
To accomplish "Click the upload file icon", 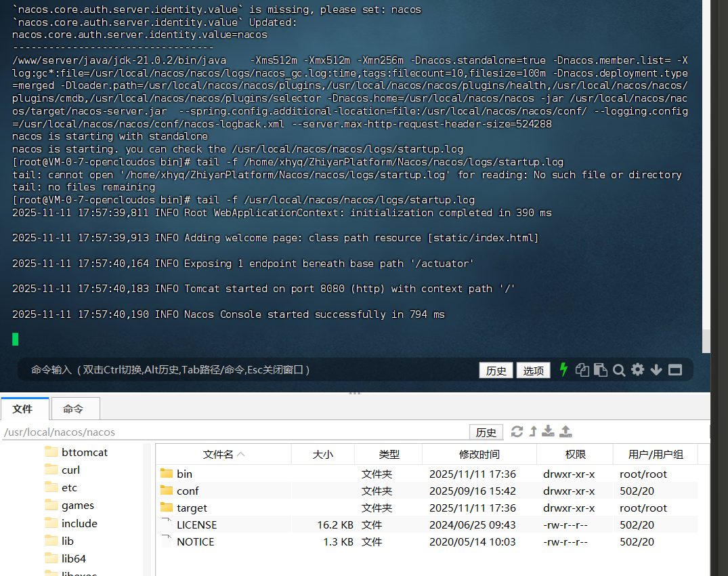I will 566,432.
